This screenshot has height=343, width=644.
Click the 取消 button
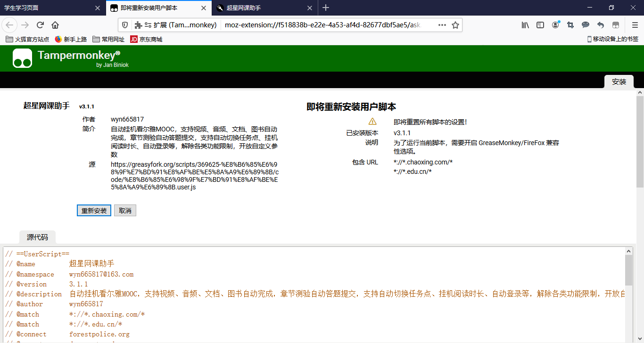(125, 211)
